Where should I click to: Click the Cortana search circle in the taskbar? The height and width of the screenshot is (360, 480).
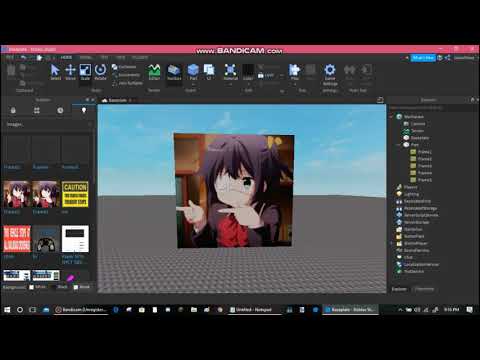click(20, 310)
